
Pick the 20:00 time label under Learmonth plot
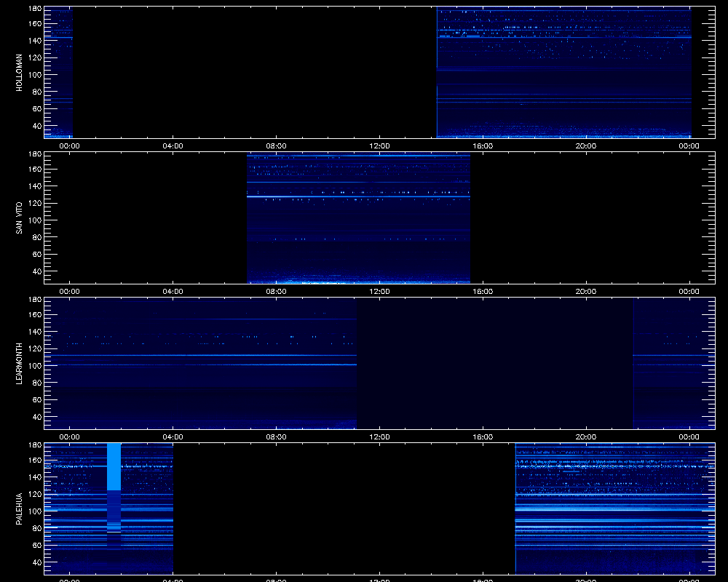click(586, 436)
